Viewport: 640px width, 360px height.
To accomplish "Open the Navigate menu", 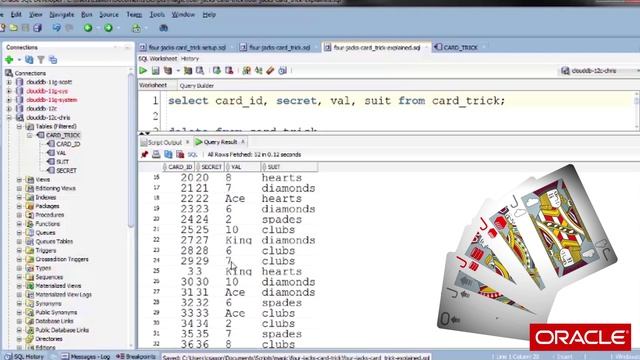I will pos(62,15).
